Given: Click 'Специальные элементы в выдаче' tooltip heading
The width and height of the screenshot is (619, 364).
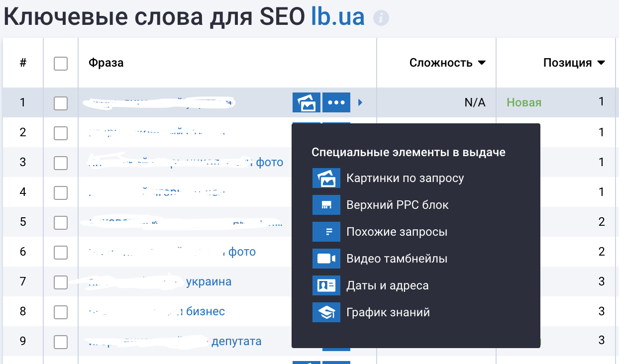Looking at the screenshot, I should point(409,152).
